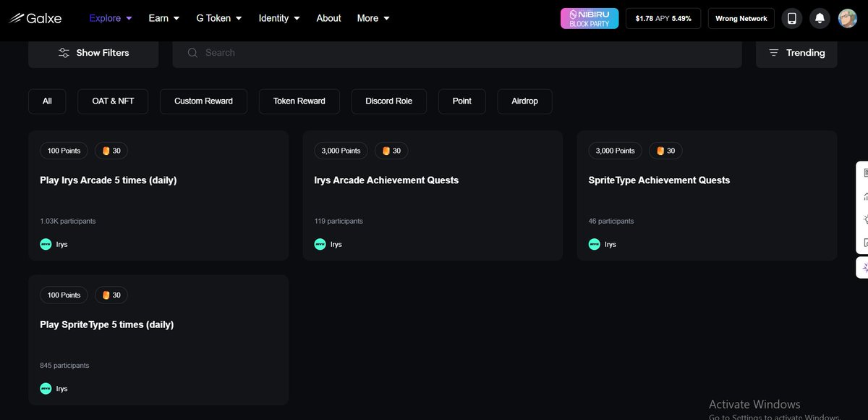
Task: Click 3,000 Points pill on Irys Arcade Achievement
Action: pos(341,151)
